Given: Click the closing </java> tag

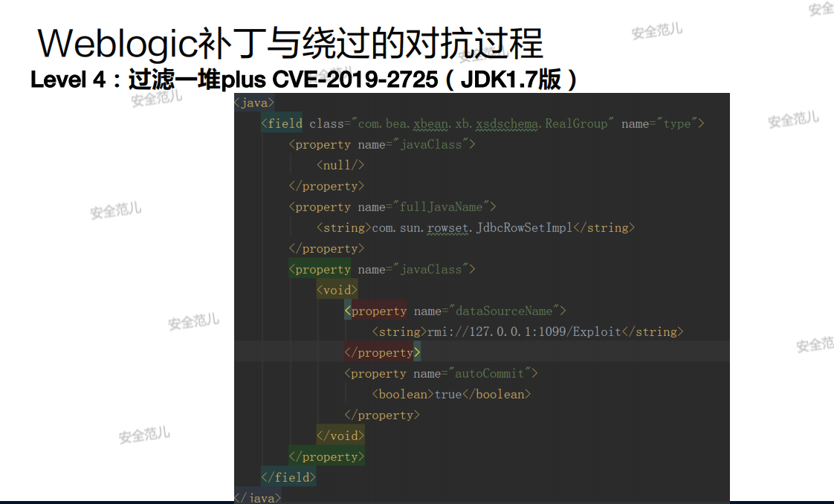Looking at the screenshot, I should point(257,497).
